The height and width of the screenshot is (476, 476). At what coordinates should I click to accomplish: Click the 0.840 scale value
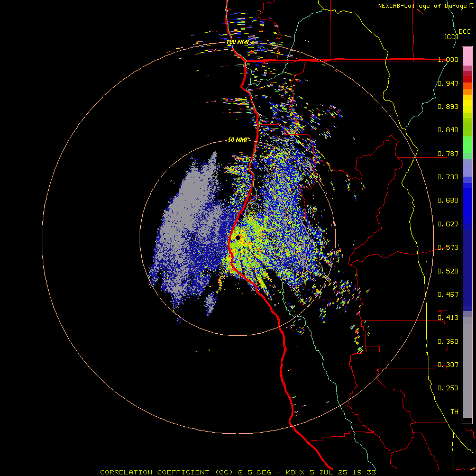(448, 130)
